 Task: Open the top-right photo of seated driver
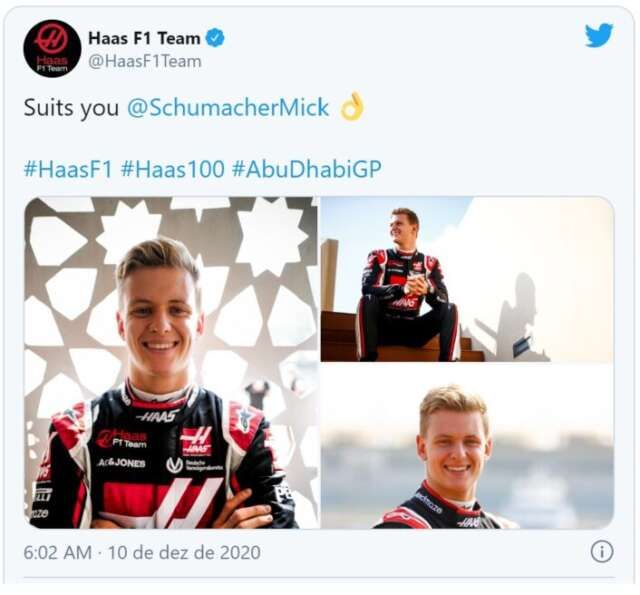click(x=467, y=278)
